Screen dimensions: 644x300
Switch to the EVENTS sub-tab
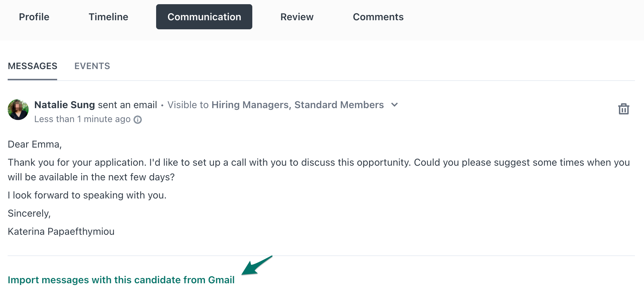tap(92, 66)
